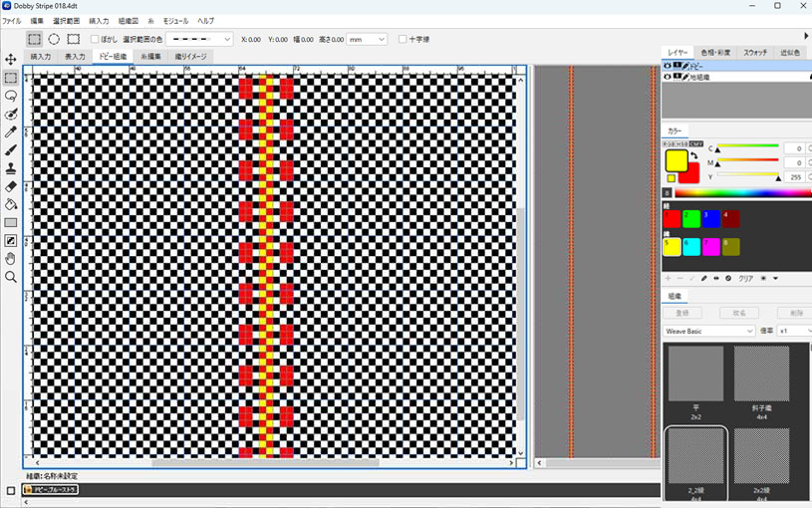Select the filled rectangle shape tool

point(10,223)
